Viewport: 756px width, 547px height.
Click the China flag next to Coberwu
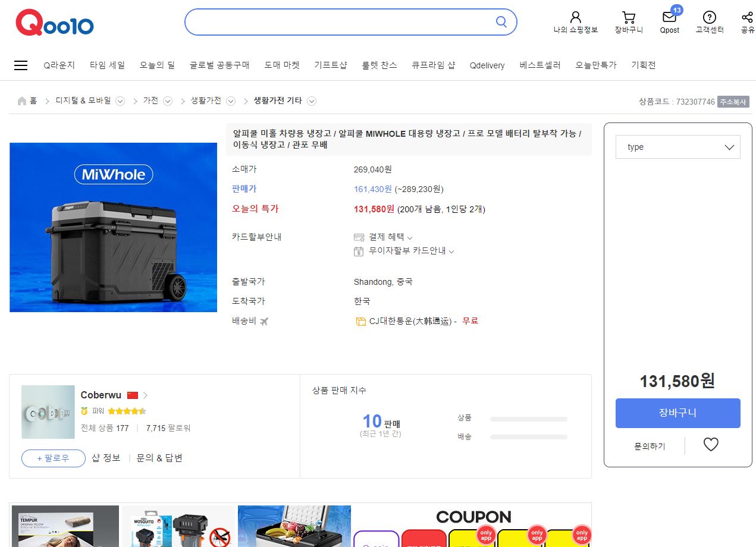click(133, 395)
